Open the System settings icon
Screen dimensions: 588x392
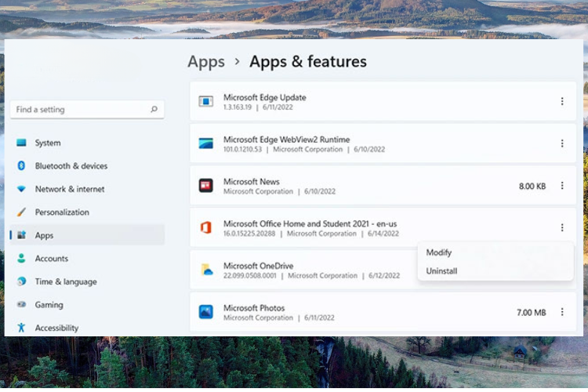pyautogui.click(x=21, y=143)
